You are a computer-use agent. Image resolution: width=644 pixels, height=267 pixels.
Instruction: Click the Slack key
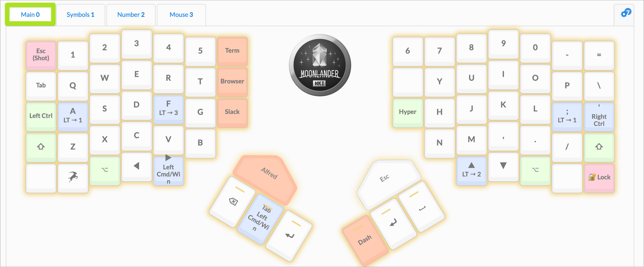coord(232,112)
